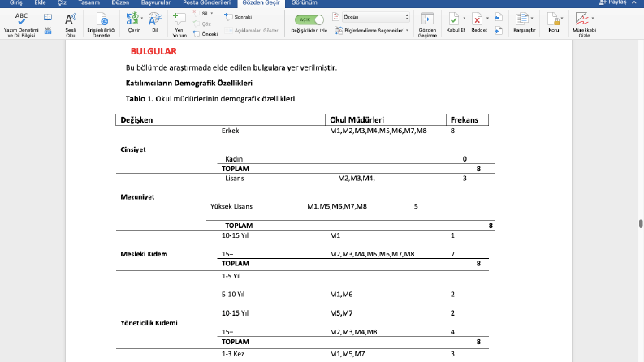644x362 pixels.
Task: Click the Çevir translate icon
Action: point(132,19)
